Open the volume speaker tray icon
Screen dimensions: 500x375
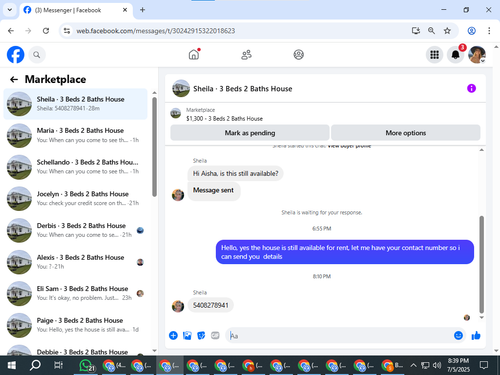437,365
